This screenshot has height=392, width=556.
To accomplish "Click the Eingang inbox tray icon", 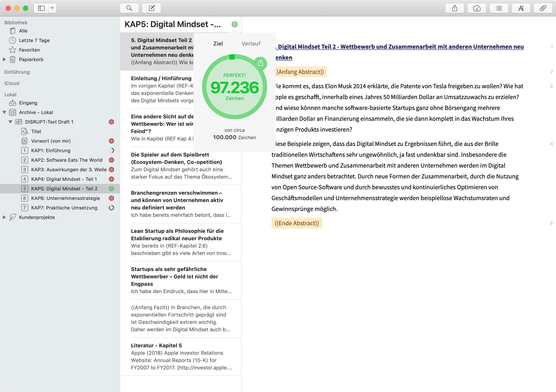I will (13, 103).
